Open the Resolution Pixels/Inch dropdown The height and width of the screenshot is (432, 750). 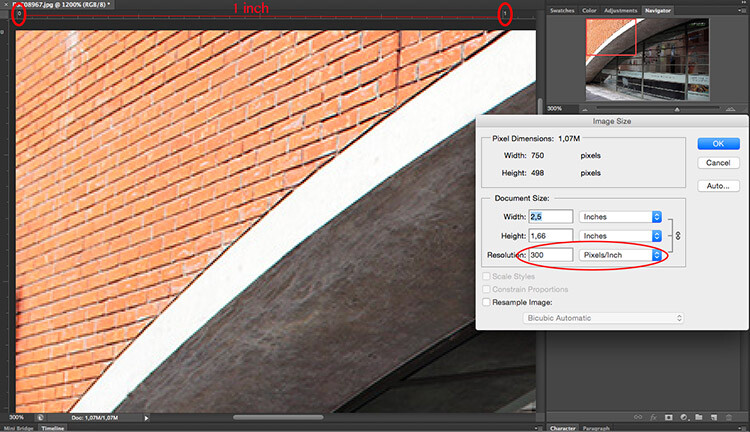622,255
